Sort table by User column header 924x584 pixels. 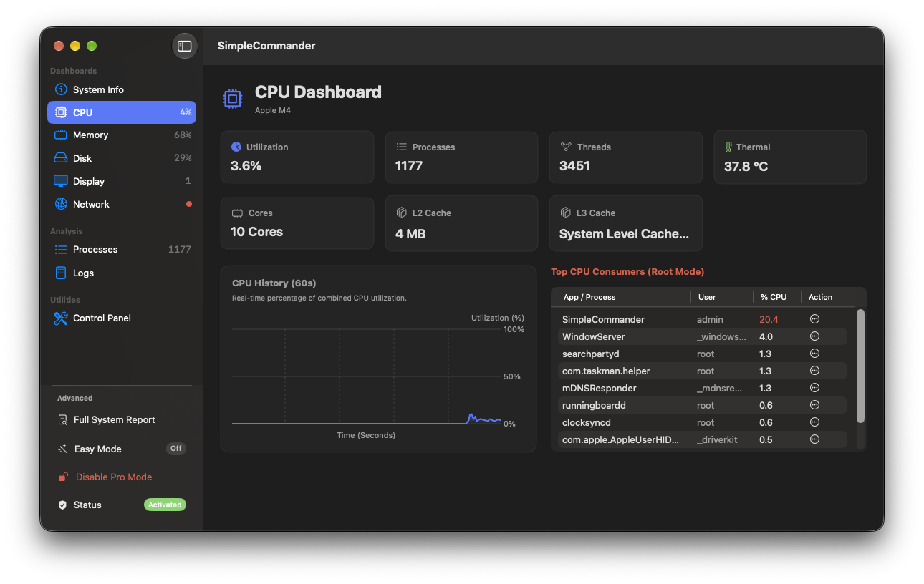(x=707, y=297)
